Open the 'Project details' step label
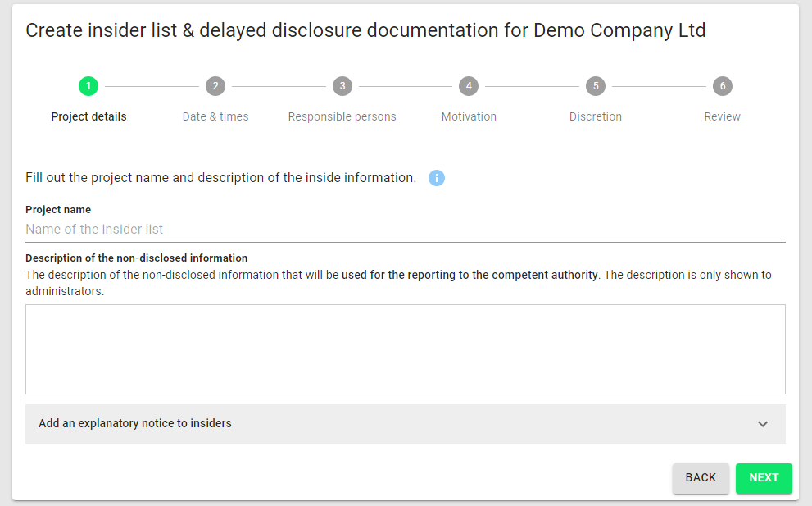The height and width of the screenshot is (506, 812). (x=88, y=116)
